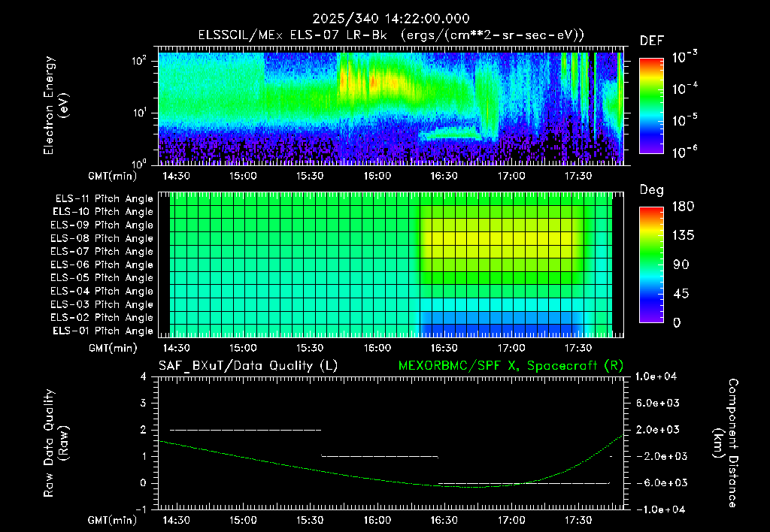
Task: Select the ELS-07 Pitch Angle row label
Action: (102, 251)
